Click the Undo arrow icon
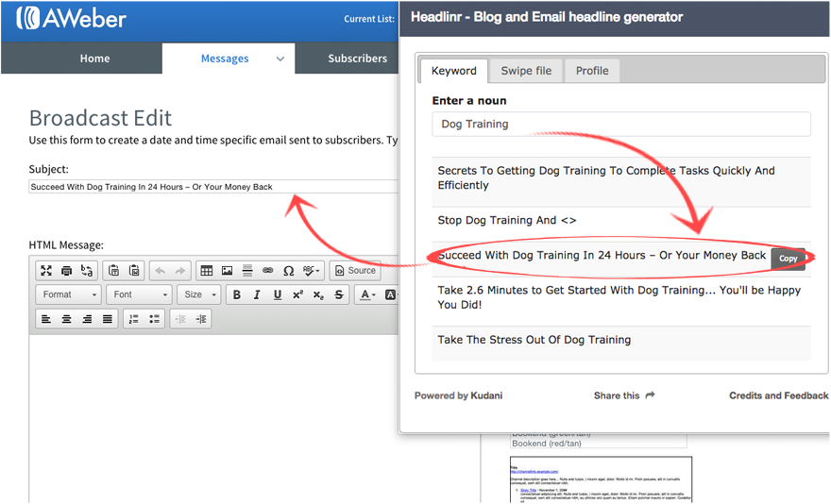Image resolution: width=831 pixels, height=504 pixels. [x=160, y=270]
